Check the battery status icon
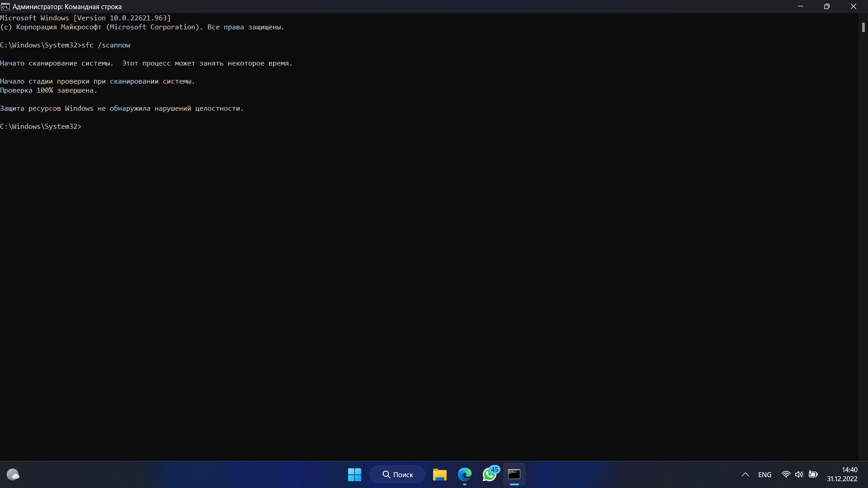 (x=813, y=474)
